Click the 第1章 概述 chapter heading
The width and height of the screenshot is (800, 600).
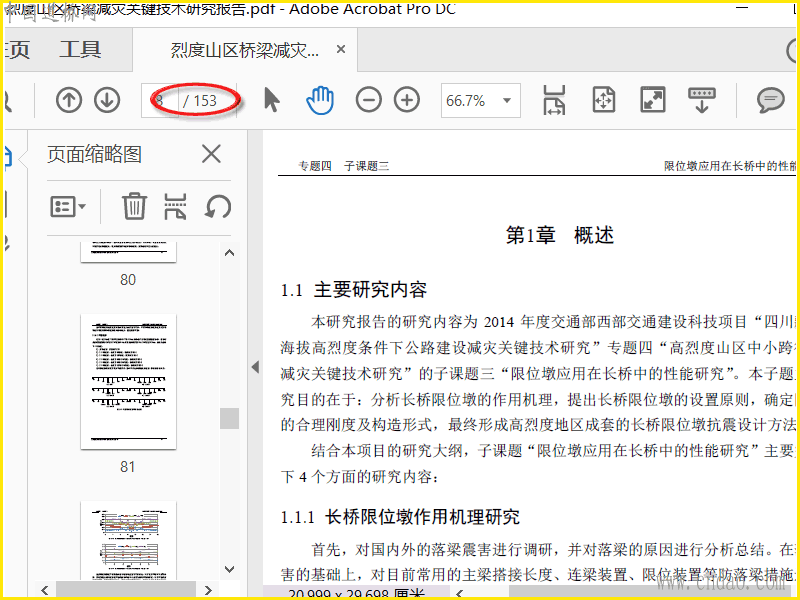(560, 235)
